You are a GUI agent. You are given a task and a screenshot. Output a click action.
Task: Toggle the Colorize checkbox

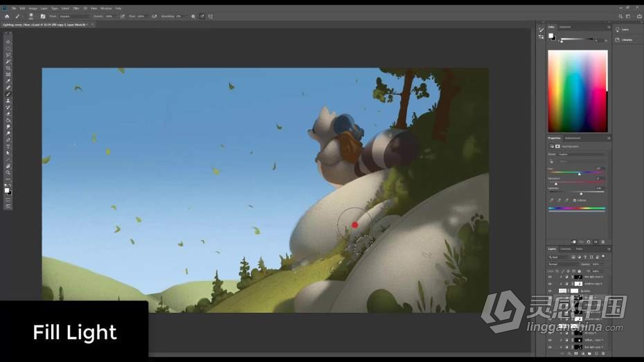(575, 200)
